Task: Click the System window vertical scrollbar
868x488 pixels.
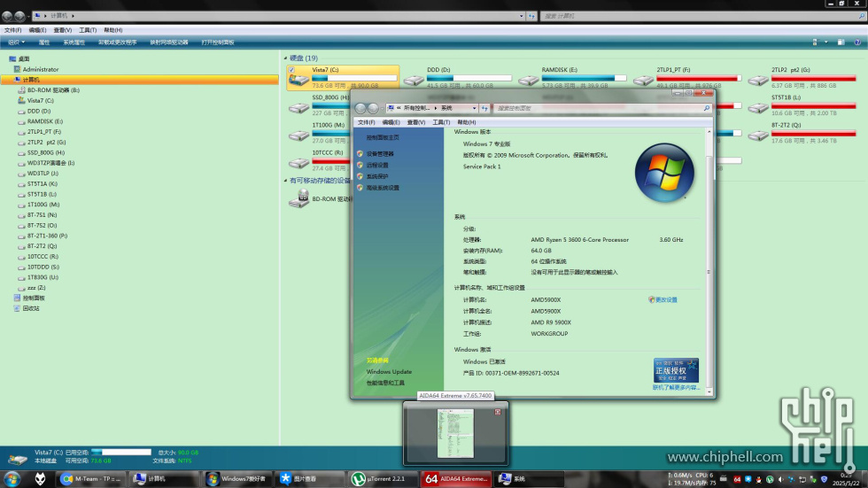Action: (709, 263)
